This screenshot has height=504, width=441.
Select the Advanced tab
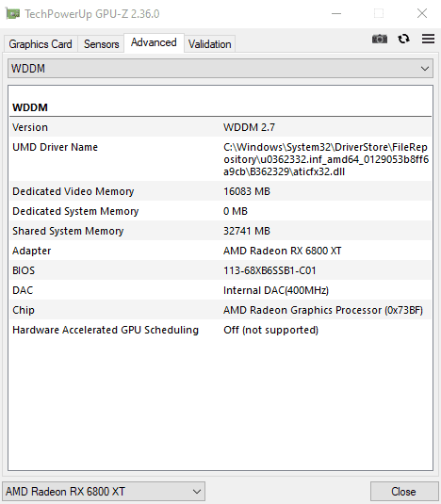[154, 42]
